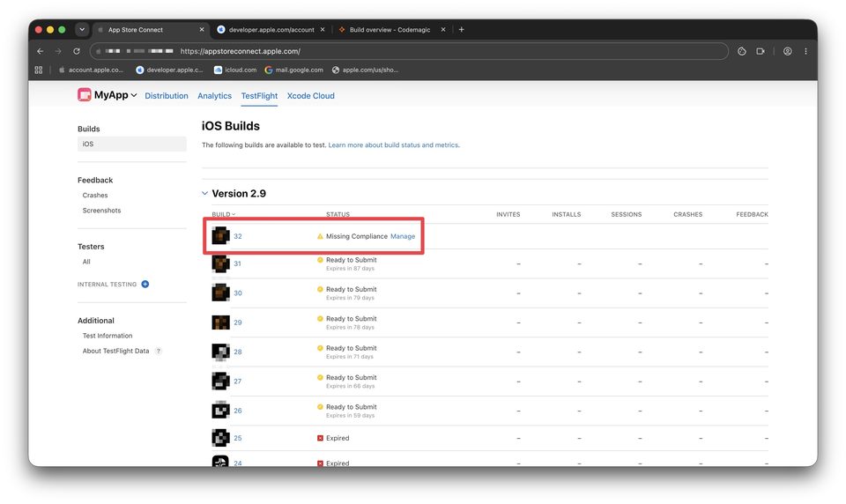Viewport: 846px width, 504px height.
Task: Switch to Build overview - Codemagic tab
Action: 390,30
